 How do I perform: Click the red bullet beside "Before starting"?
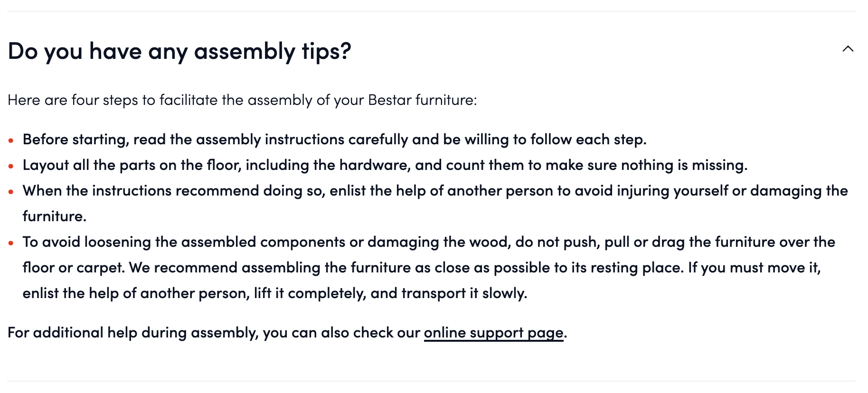point(11,140)
